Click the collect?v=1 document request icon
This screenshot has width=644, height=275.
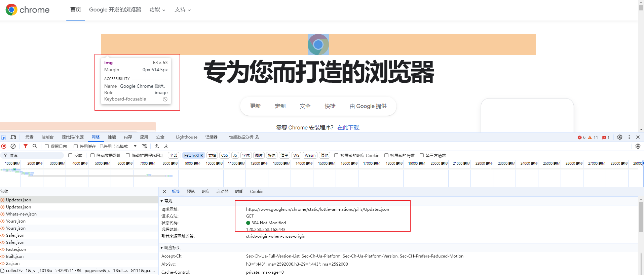tap(2, 271)
